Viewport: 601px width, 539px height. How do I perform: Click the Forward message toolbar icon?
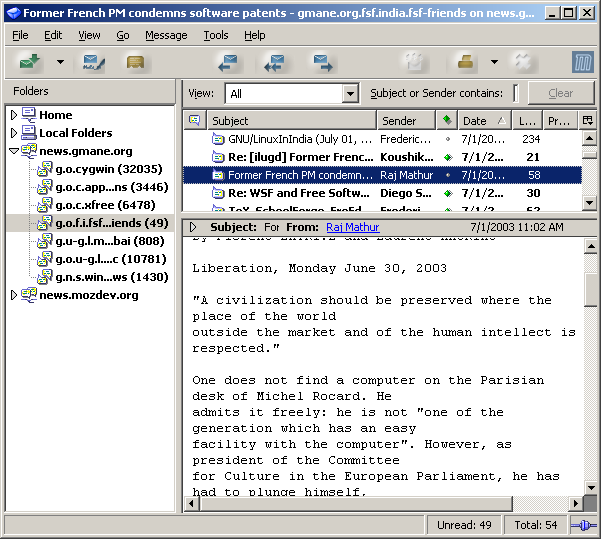(x=322, y=62)
